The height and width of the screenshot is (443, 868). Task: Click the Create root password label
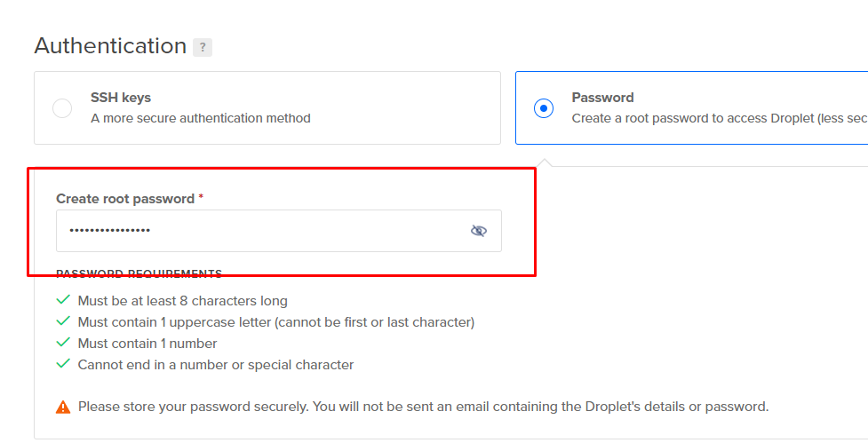click(x=125, y=199)
